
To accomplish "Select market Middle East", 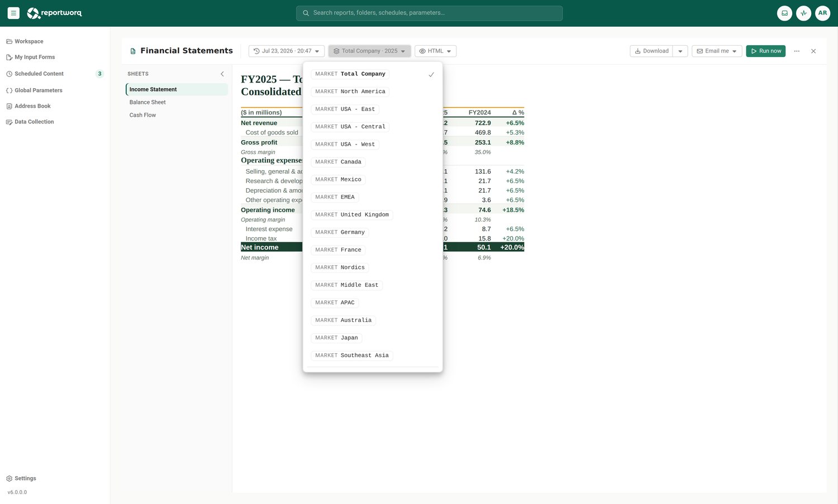I will pos(373,285).
